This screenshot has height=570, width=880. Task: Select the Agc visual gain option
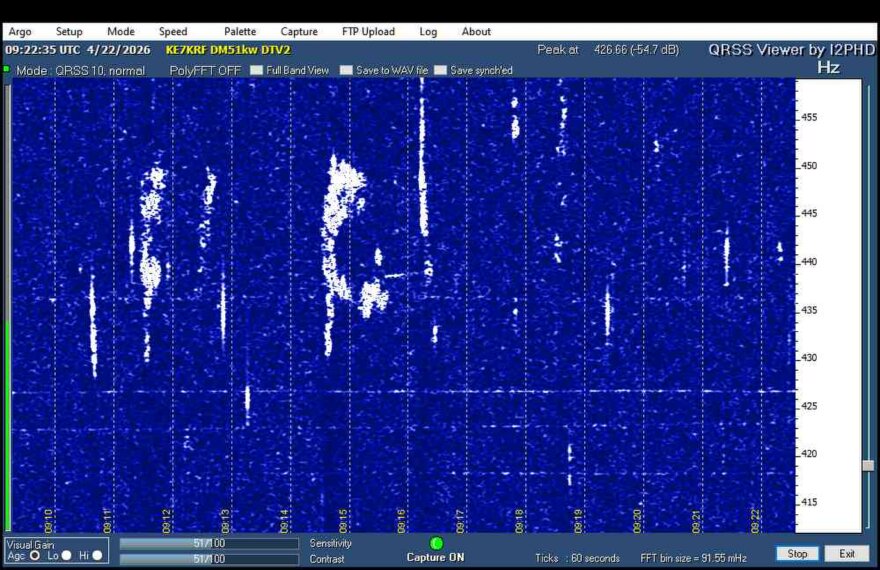[x=36, y=555]
